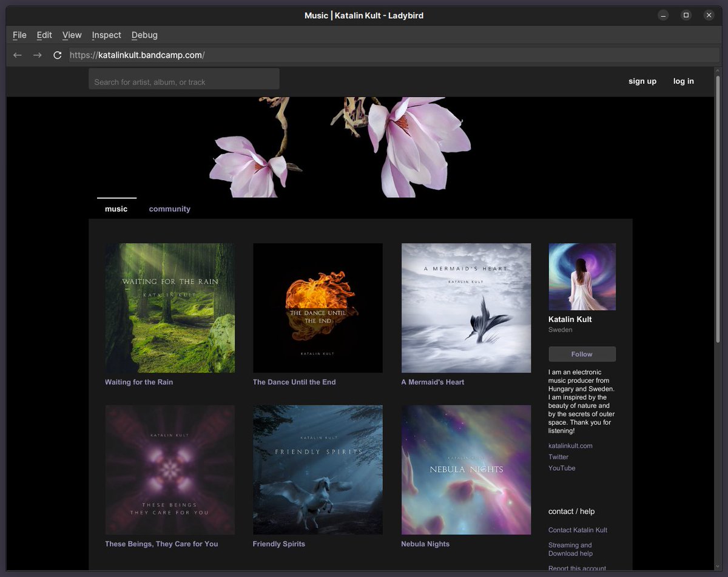Open the Waiting for the Rain album cover

[170, 308]
